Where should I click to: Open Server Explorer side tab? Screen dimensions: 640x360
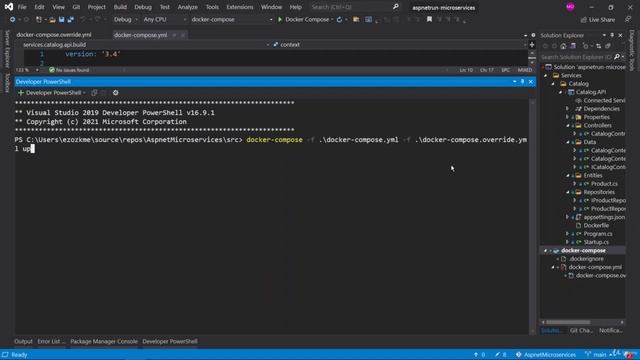7,49
